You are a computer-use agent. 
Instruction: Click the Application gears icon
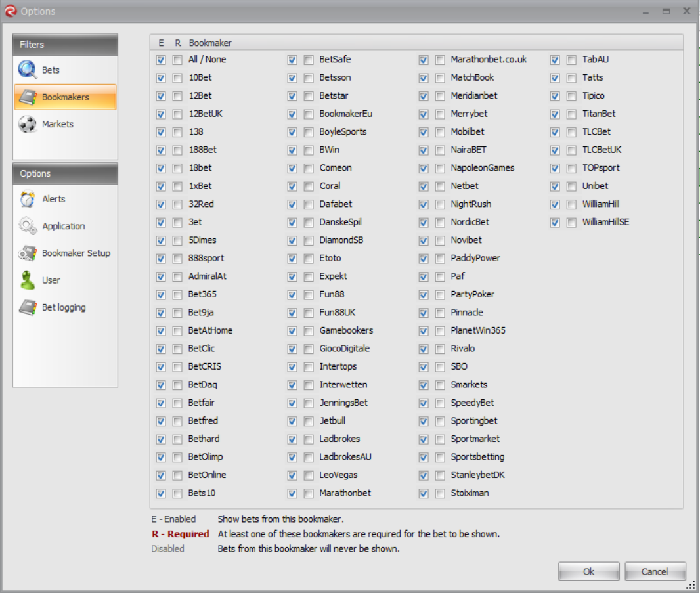click(28, 226)
